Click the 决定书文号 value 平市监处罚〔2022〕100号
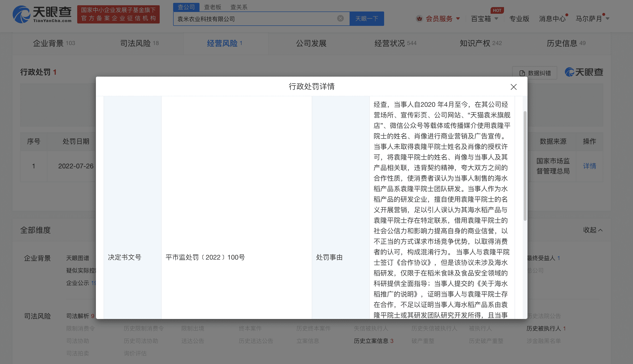 coord(205,257)
